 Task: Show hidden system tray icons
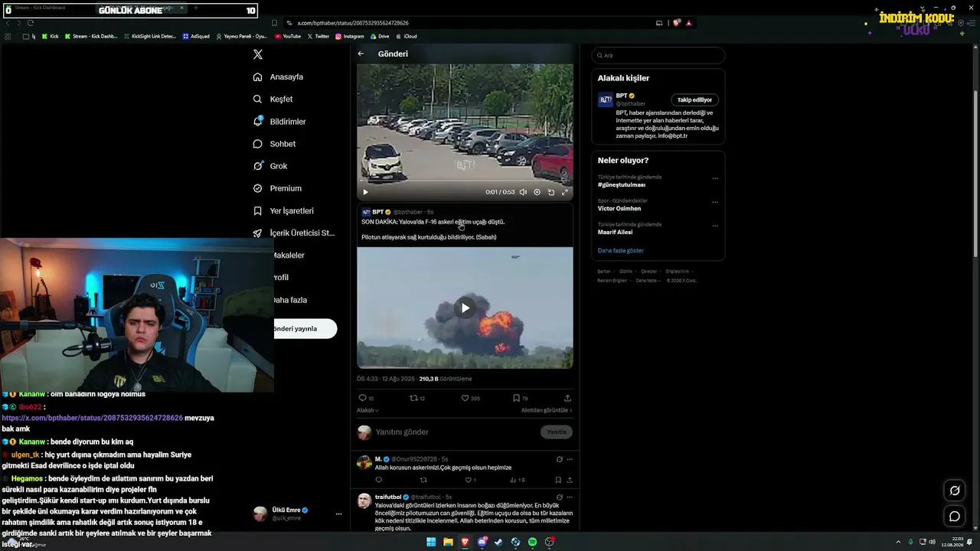click(898, 542)
